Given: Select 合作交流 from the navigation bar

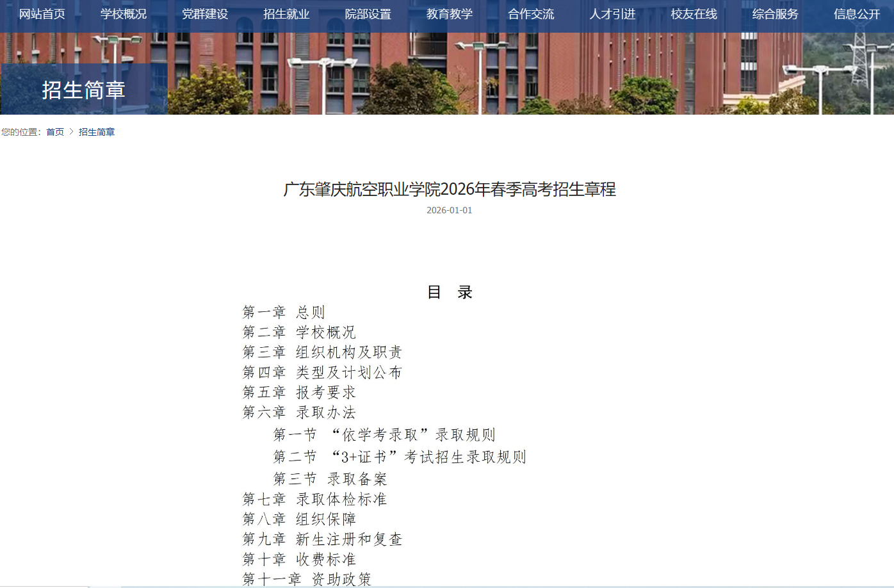Looking at the screenshot, I should (x=531, y=14).
